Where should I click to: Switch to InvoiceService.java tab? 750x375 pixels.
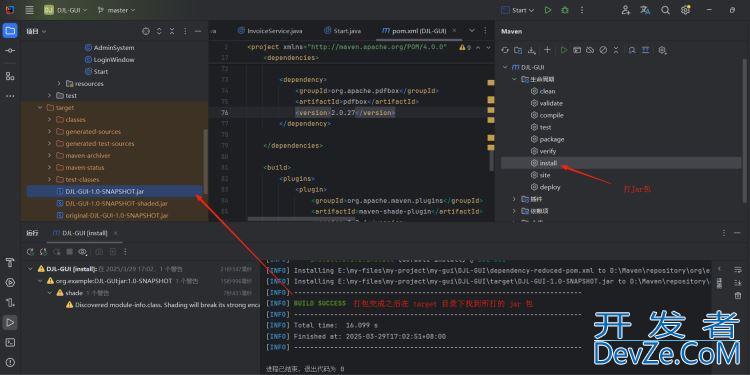point(270,31)
